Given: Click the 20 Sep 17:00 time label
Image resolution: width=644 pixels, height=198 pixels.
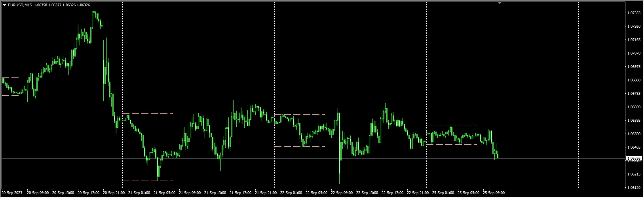Looking at the screenshot, I should pos(88,193).
